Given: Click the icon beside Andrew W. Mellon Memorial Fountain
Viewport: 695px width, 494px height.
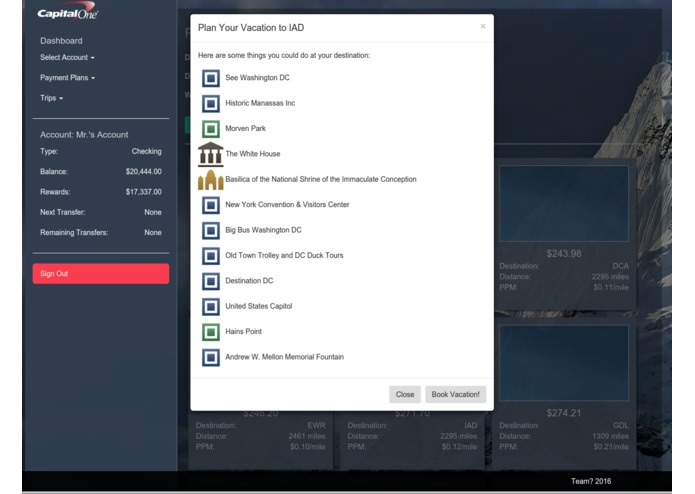Looking at the screenshot, I should [211, 357].
